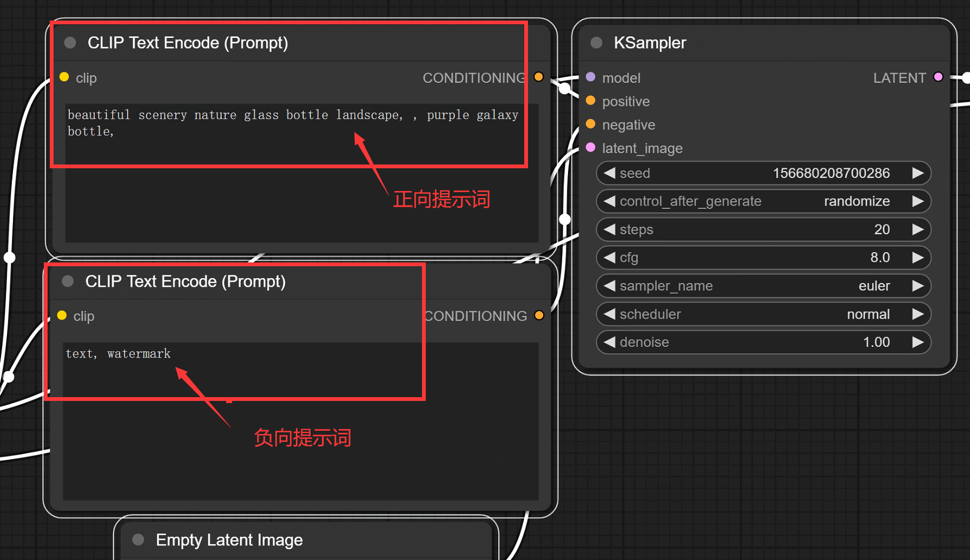Select previous scheduler with left arrow

point(609,314)
